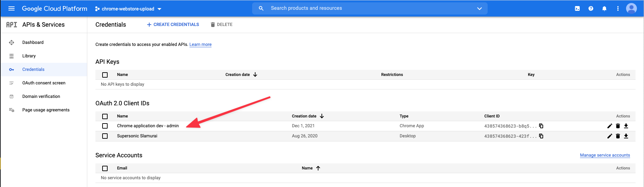Click the APIs & Services heading
This screenshot has width=644, height=187.
point(43,25)
